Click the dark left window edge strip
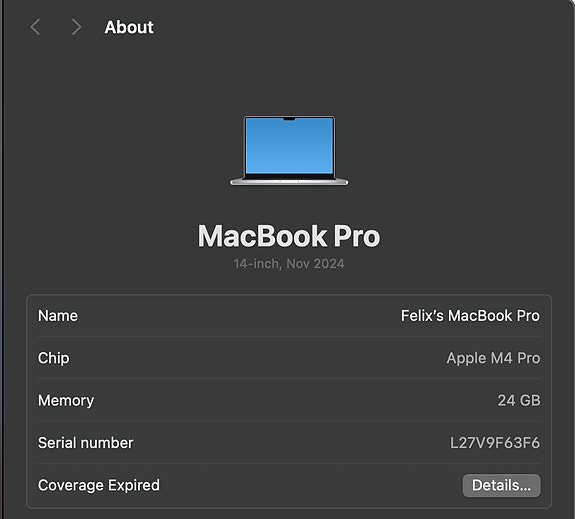Viewport: 575px width, 519px height. pos(1,259)
